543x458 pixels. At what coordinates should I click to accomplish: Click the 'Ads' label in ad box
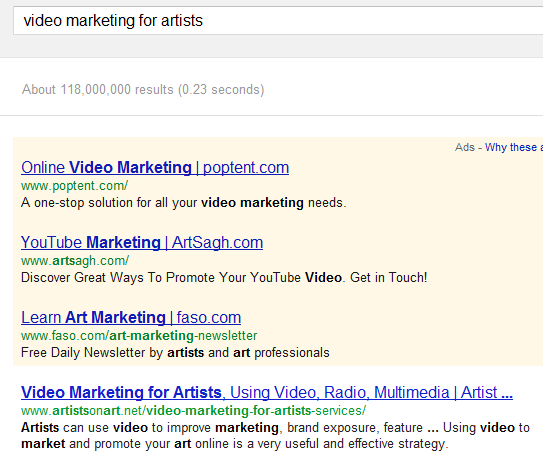pyautogui.click(x=465, y=147)
